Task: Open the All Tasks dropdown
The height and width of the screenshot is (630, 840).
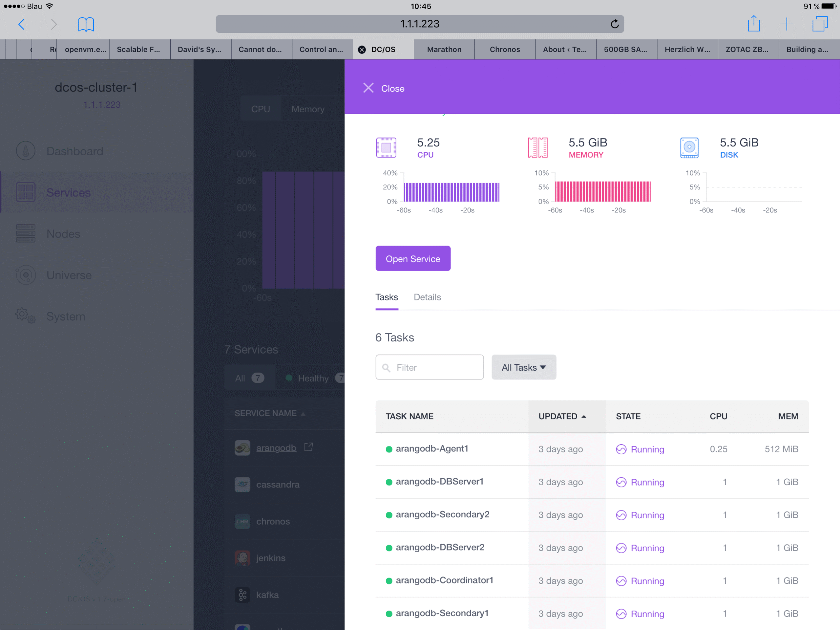Action: pyautogui.click(x=524, y=367)
